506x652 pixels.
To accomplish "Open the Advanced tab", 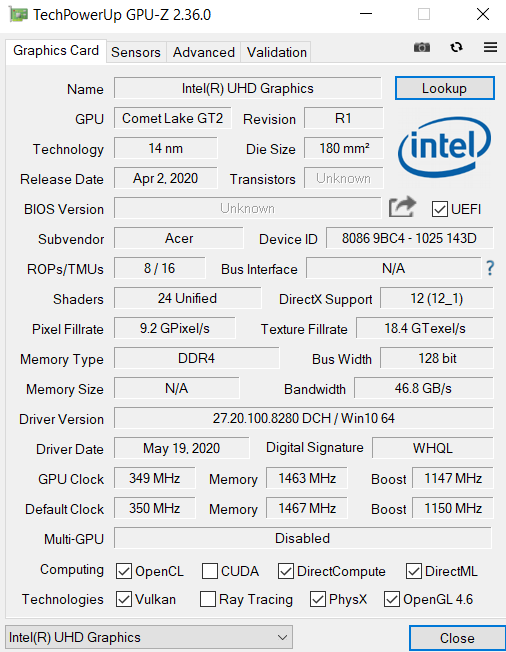I will [204, 52].
